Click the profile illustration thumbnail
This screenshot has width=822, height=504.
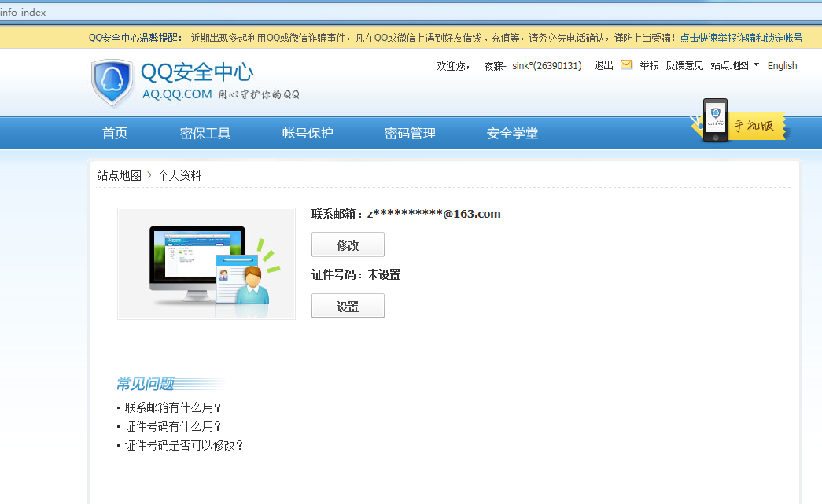point(207,263)
